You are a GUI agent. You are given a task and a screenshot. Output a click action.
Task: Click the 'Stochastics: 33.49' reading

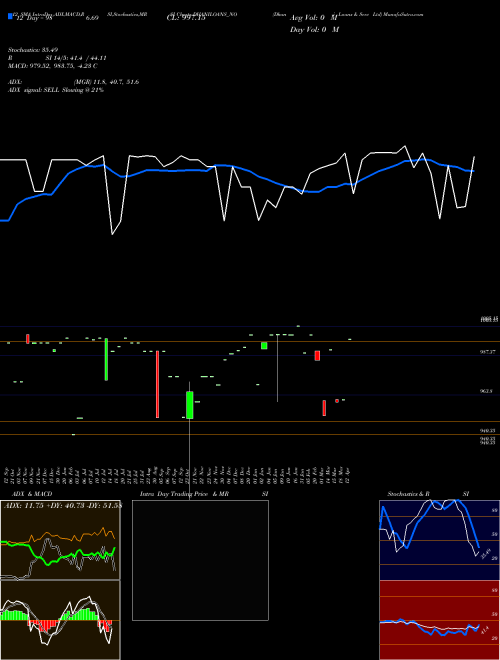tap(32, 50)
